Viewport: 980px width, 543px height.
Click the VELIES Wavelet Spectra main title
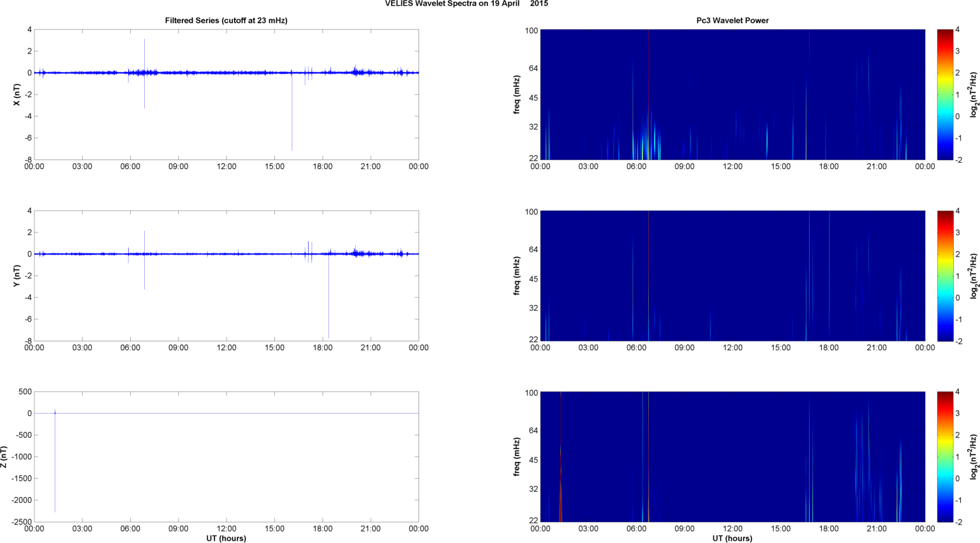tap(466, 4)
